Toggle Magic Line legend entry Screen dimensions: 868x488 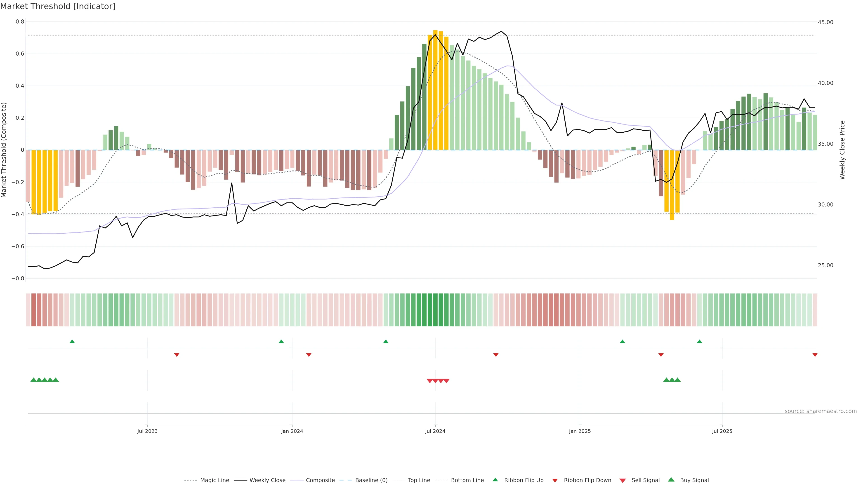(214, 480)
